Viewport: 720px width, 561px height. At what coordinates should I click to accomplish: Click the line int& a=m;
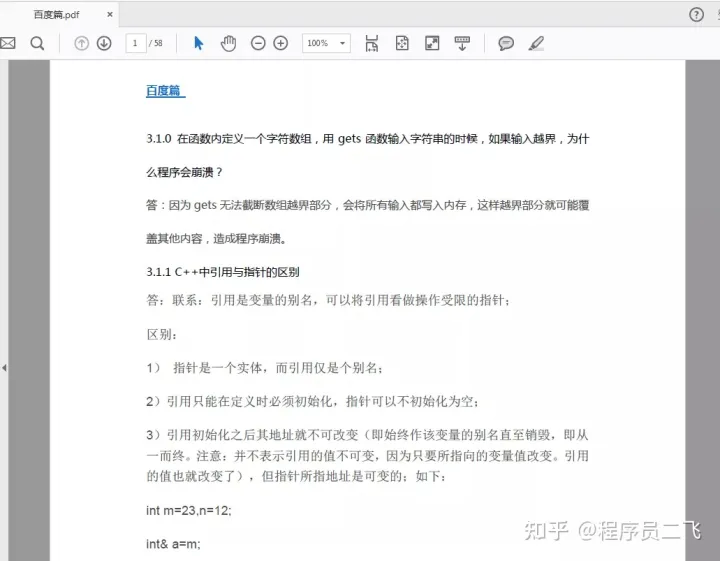173,544
